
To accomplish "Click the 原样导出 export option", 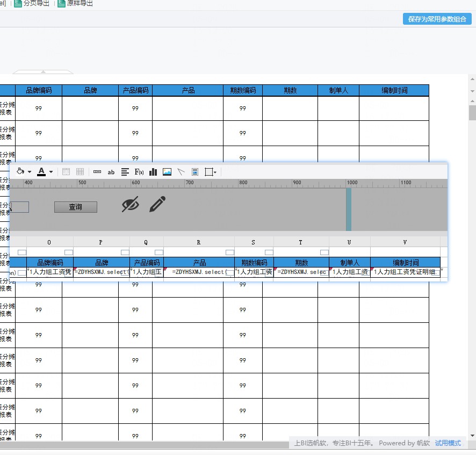I will [80, 3].
